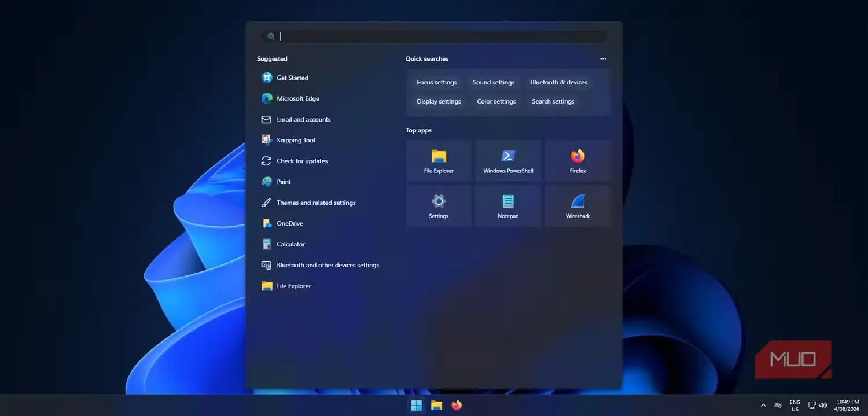
Task: Open File Explorer from the taskbar
Action: [x=437, y=406]
